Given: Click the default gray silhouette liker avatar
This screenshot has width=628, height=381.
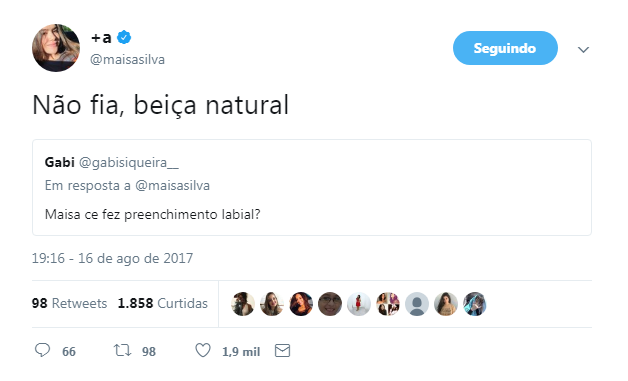Looking at the screenshot, I should tap(417, 304).
